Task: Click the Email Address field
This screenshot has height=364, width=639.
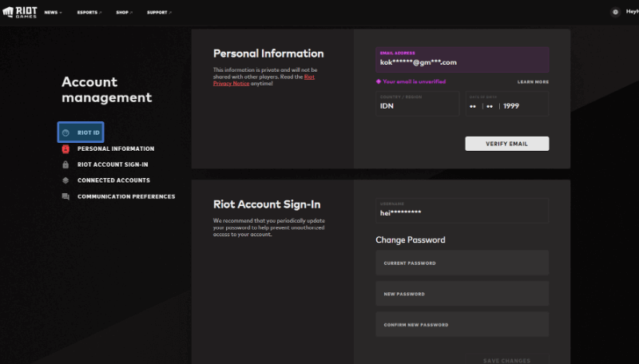Action: [x=462, y=59]
